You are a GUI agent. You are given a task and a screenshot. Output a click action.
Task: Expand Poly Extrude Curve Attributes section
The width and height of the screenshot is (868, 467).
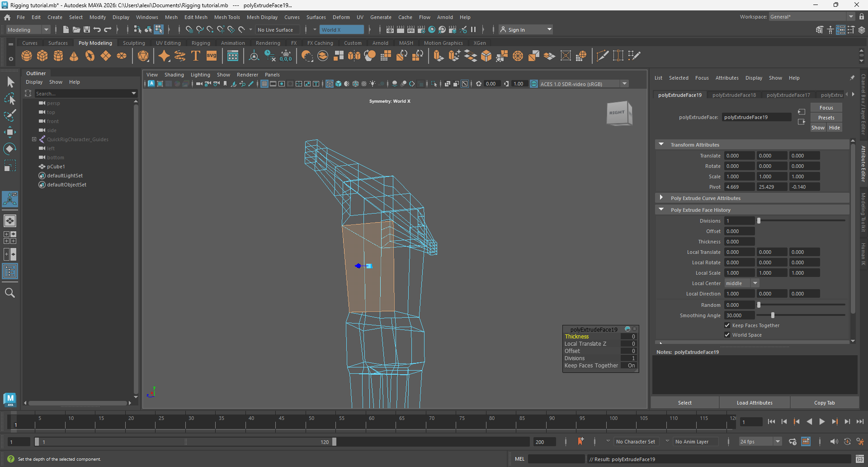661,198
